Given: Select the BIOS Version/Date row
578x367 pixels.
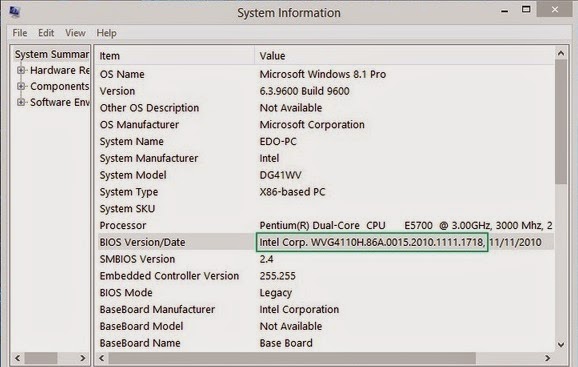Looking at the screenshot, I should pyautogui.click(x=325, y=242).
